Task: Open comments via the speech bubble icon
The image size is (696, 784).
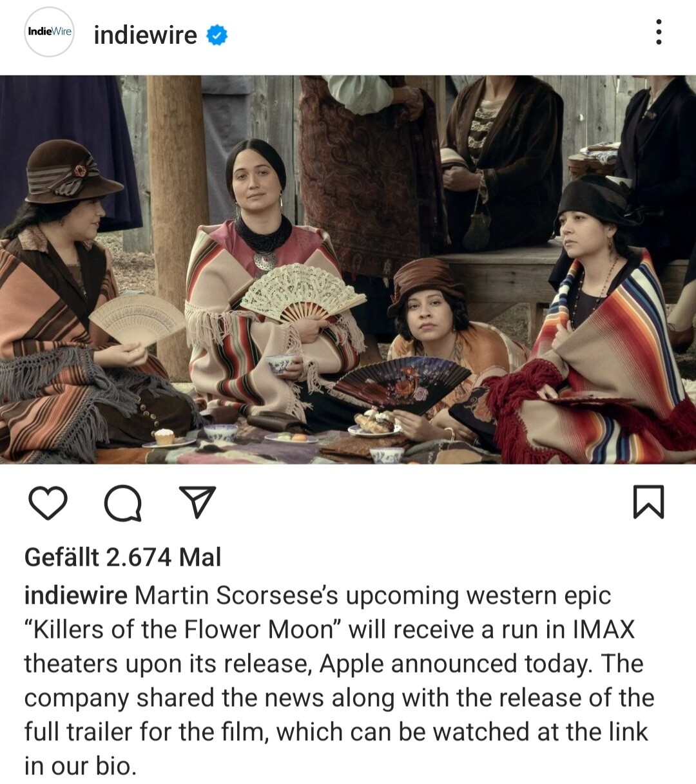Action: (x=123, y=503)
